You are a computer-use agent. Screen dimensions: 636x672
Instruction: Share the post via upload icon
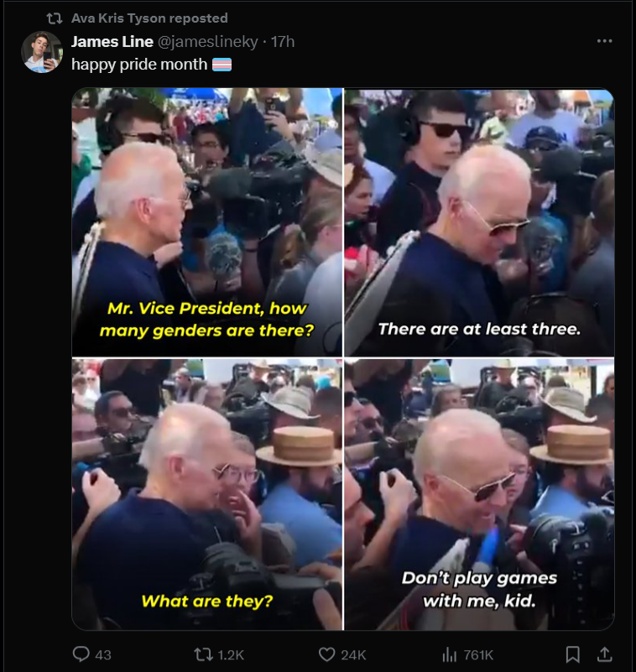pyautogui.click(x=604, y=654)
